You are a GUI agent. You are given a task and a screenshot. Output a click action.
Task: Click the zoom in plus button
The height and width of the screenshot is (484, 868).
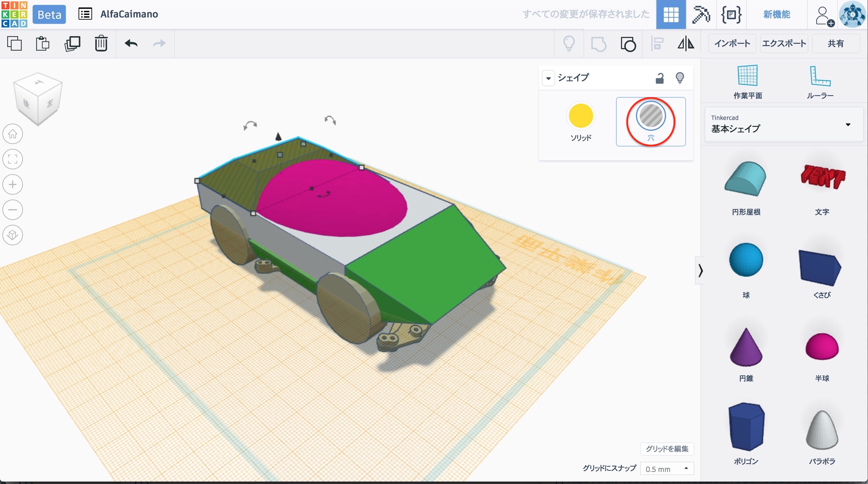click(x=13, y=185)
